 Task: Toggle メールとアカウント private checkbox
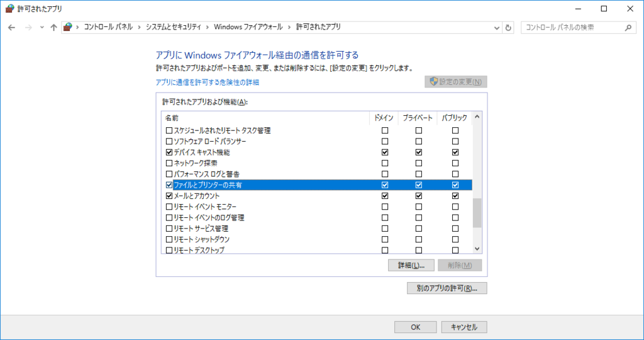click(418, 196)
